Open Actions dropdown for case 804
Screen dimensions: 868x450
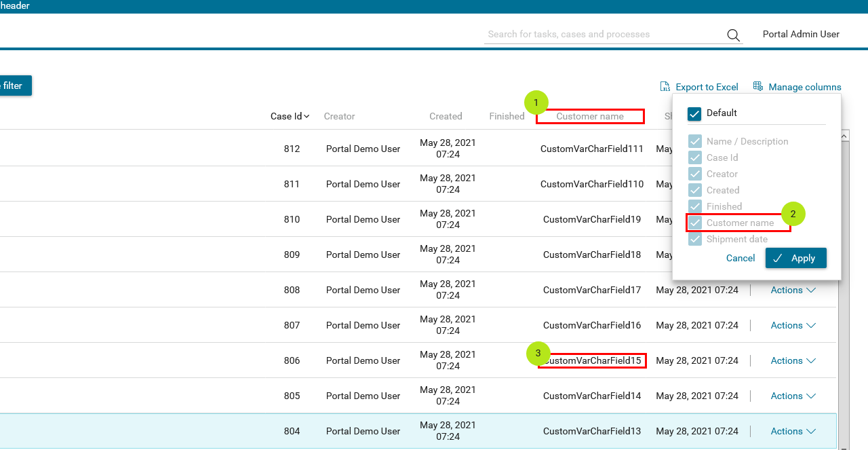click(793, 431)
